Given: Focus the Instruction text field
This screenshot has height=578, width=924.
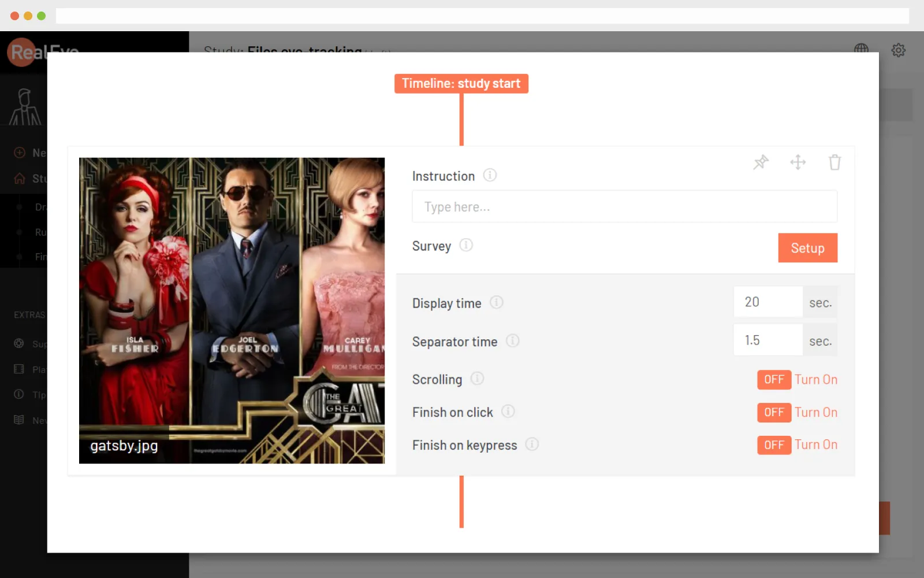Looking at the screenshot, I should point(624,207).
